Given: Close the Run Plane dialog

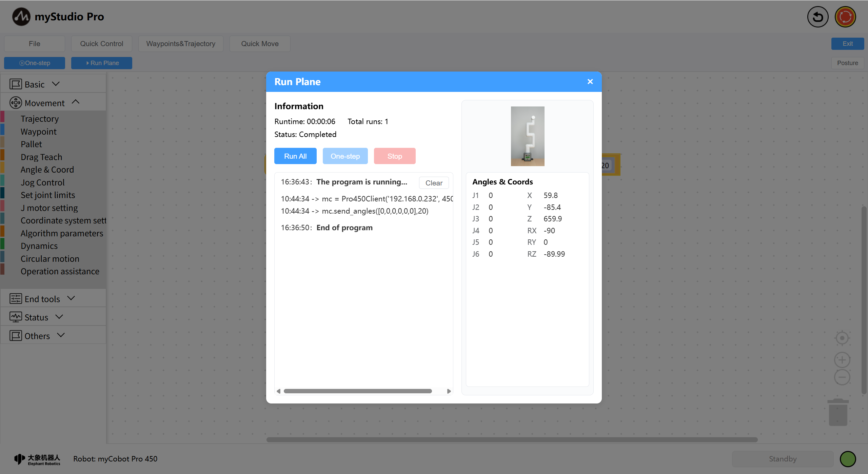Looking at the screenshot, I should click(590, 82).
